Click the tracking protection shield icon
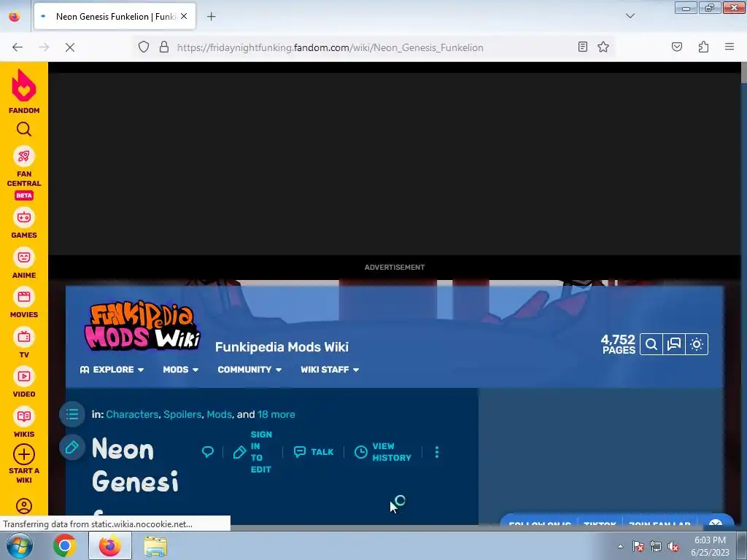 (144, 47)
